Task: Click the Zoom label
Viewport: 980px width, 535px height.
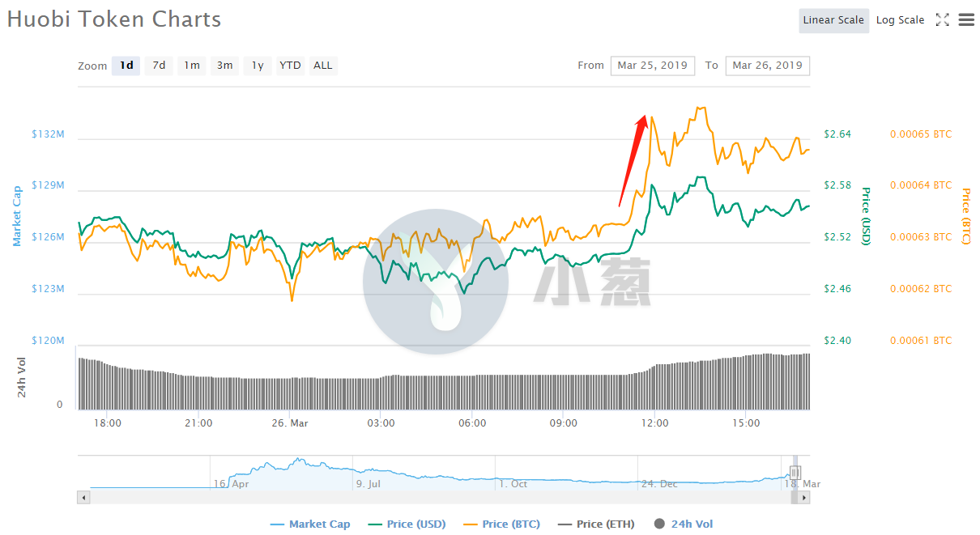Action: tap(92, 66)
